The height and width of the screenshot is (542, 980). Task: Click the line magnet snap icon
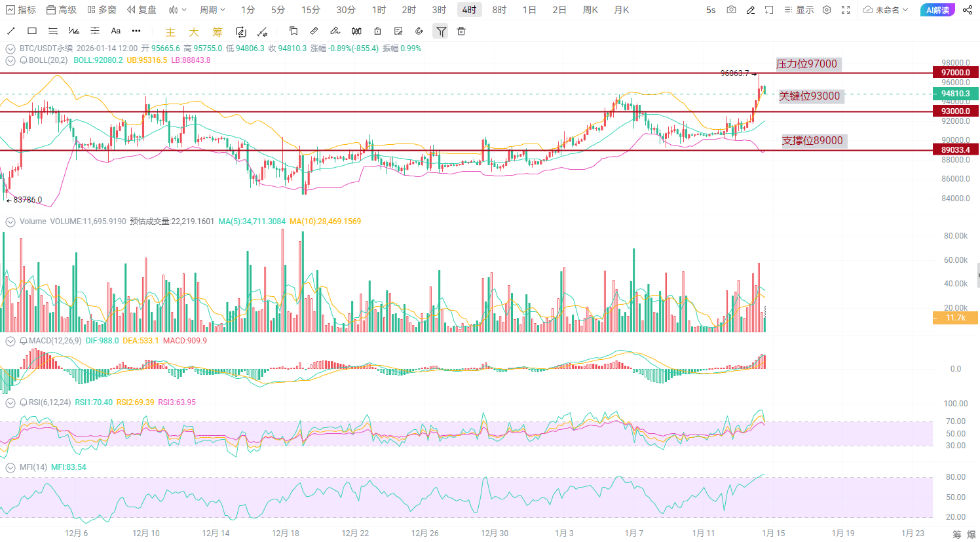[x=262, y=31]
